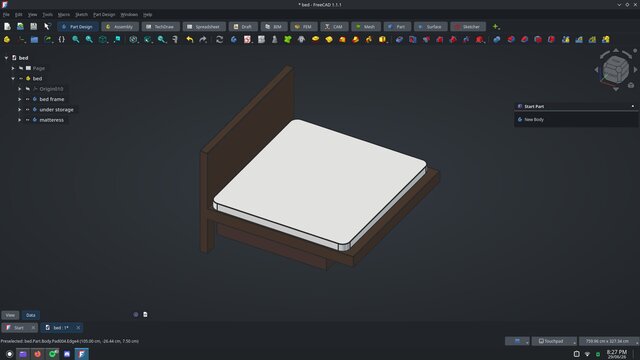
Task: Toggle visibility of matteress body
Action: pyautogui.click(x=28, y=120)
